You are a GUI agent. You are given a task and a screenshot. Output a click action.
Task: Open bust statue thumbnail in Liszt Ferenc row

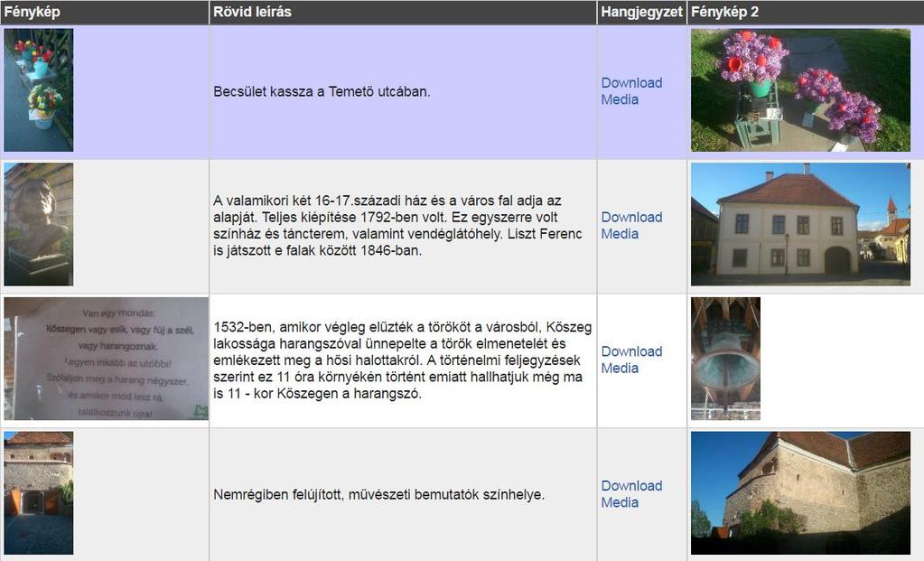(39, 225)
